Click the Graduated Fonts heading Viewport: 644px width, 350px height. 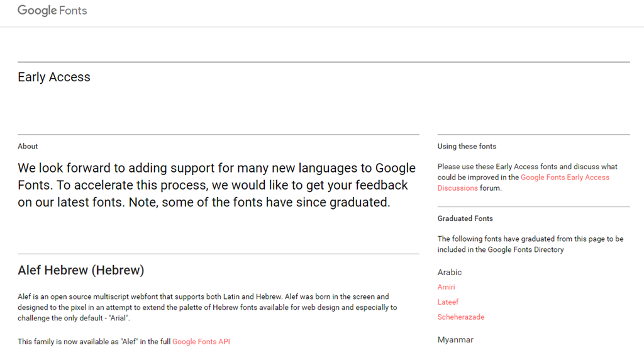point(465,218)
